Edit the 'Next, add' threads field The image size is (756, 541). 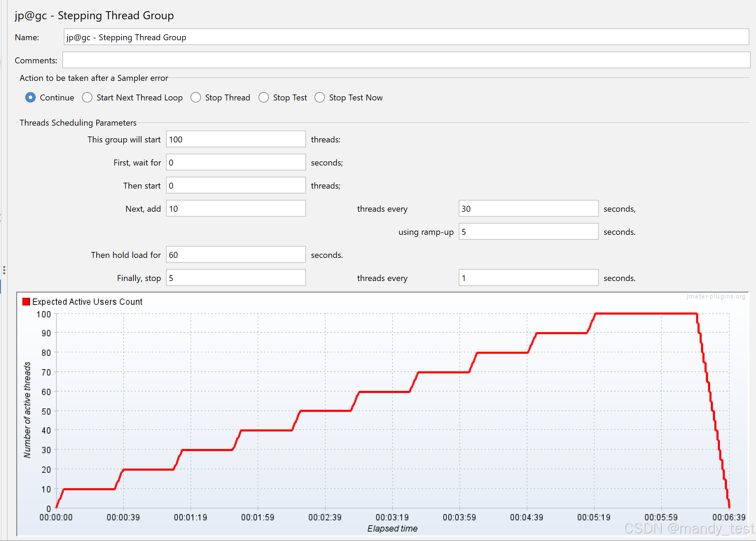(x=236, y=209)
